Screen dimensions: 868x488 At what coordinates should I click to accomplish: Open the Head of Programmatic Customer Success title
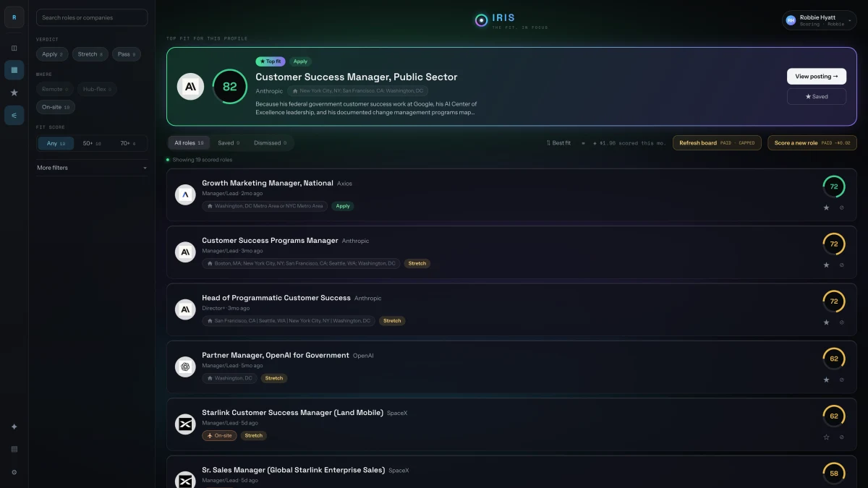tap(276, 298)
